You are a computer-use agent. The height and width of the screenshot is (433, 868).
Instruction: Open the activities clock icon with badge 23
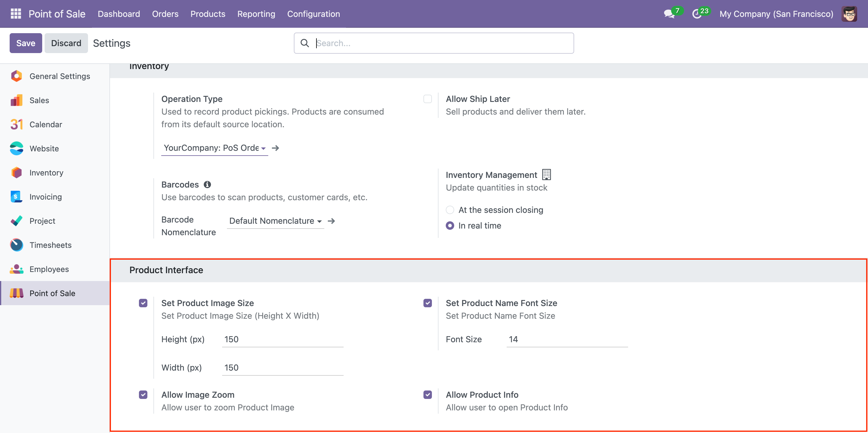pyautogui.click(x=697, y=14)
